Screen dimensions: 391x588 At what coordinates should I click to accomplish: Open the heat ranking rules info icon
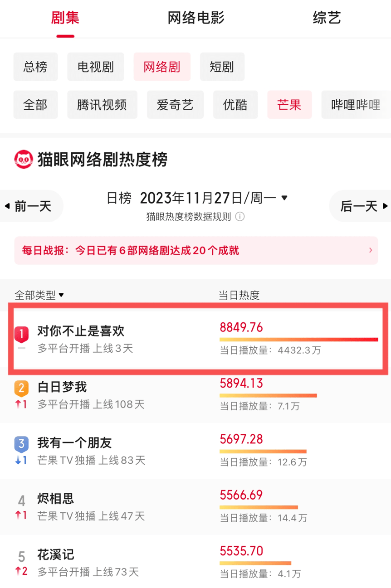pyautogui.click(x=240, y=217)
